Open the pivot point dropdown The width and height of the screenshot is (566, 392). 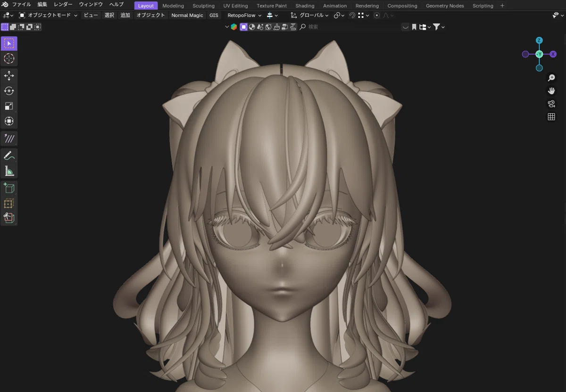click(339, 16)
